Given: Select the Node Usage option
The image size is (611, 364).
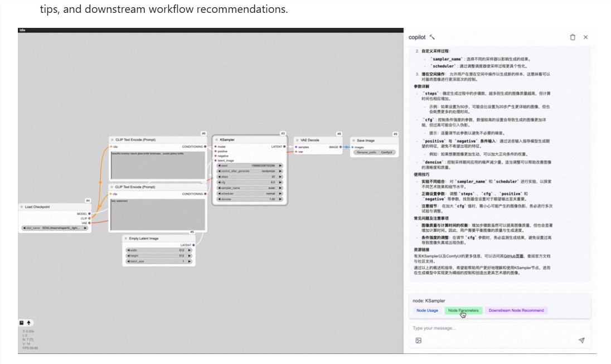Looking at the screenshot, I should (x=427, y=310).
